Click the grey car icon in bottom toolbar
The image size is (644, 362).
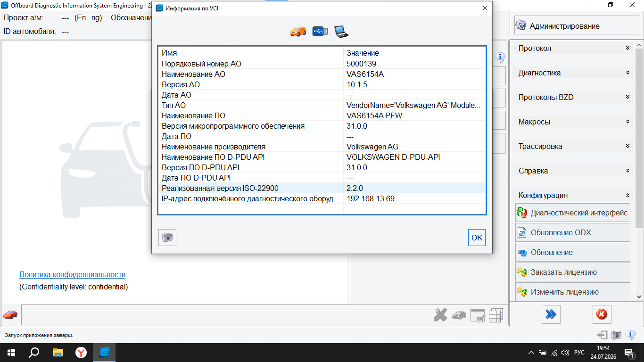coord(459,315)
